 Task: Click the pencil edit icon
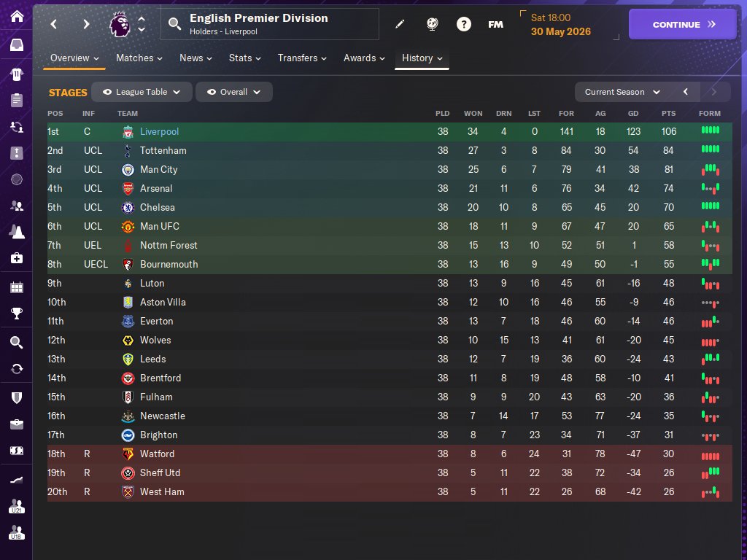point(400,24)
